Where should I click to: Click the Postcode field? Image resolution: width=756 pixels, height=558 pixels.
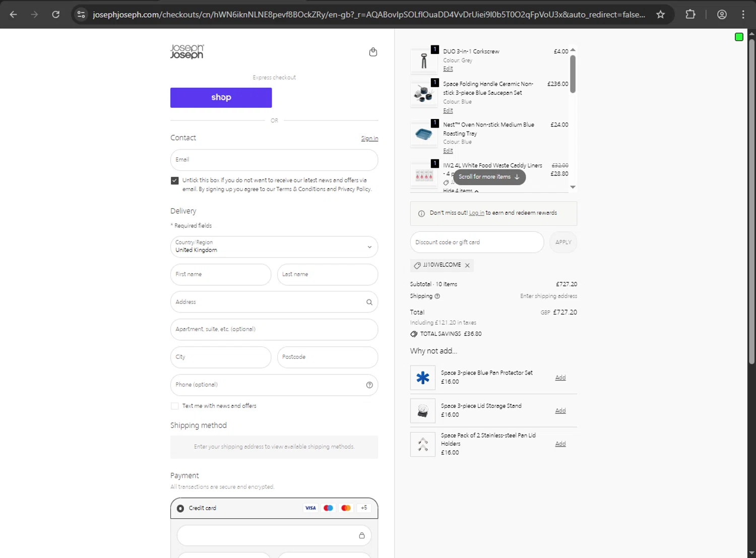(x=328, y=357)
